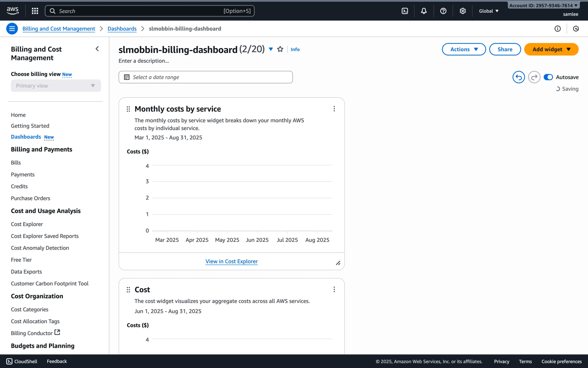This screenshot has height=368, width=588.
Task: Click the Select a date range field
Action: pyautogui.click(x=205, y=77)
